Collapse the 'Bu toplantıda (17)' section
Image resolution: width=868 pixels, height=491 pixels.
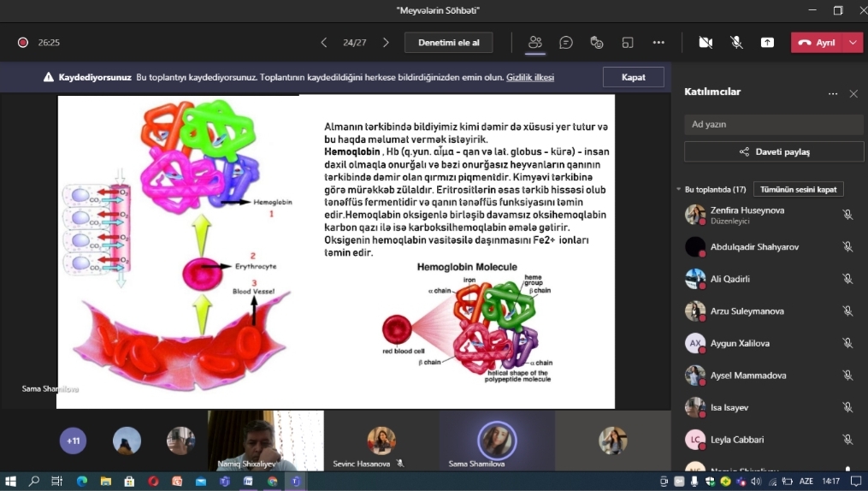pos(678,189)
